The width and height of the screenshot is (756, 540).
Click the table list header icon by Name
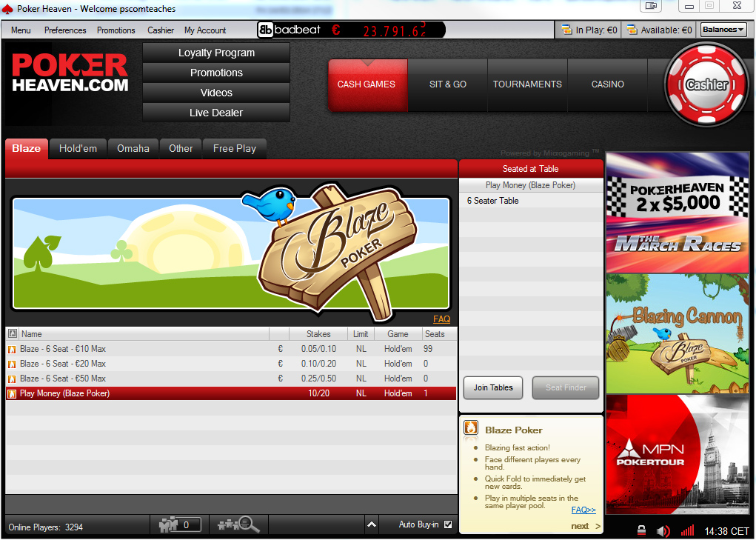pyautogui.click(x=13, y=333)
